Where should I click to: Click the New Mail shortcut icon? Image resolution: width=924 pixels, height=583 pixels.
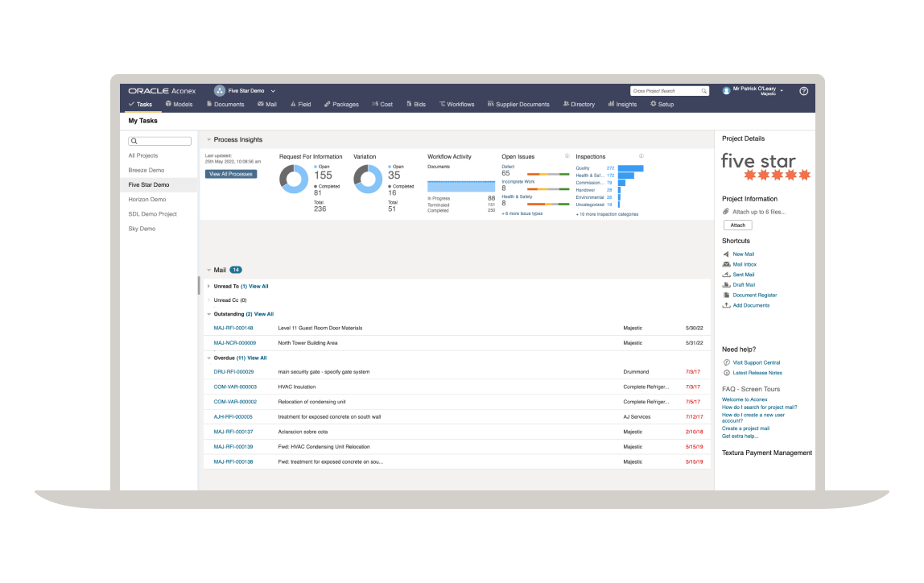(x=726, y=254)
